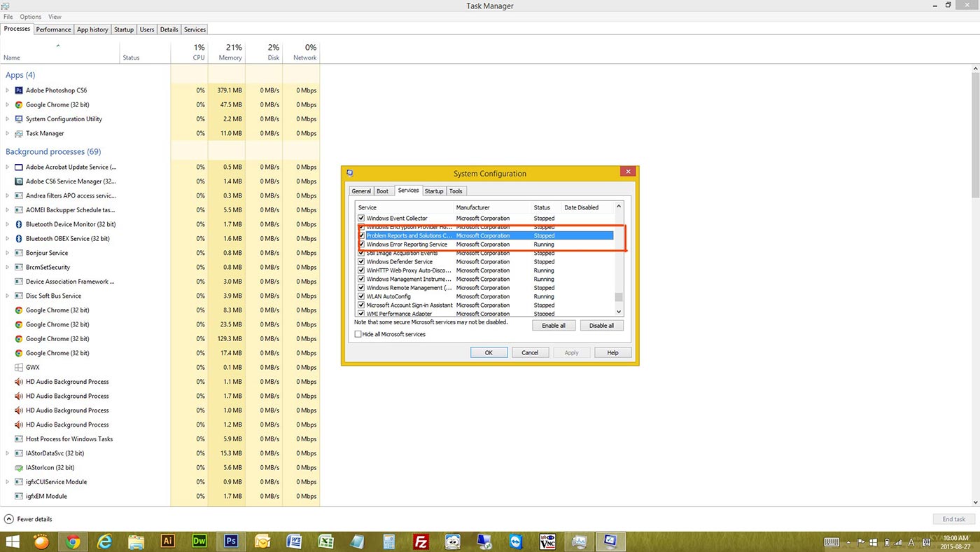Click the Bluetooth OBEX Service icon
This screenshot has width=980, height=552.
19,239
